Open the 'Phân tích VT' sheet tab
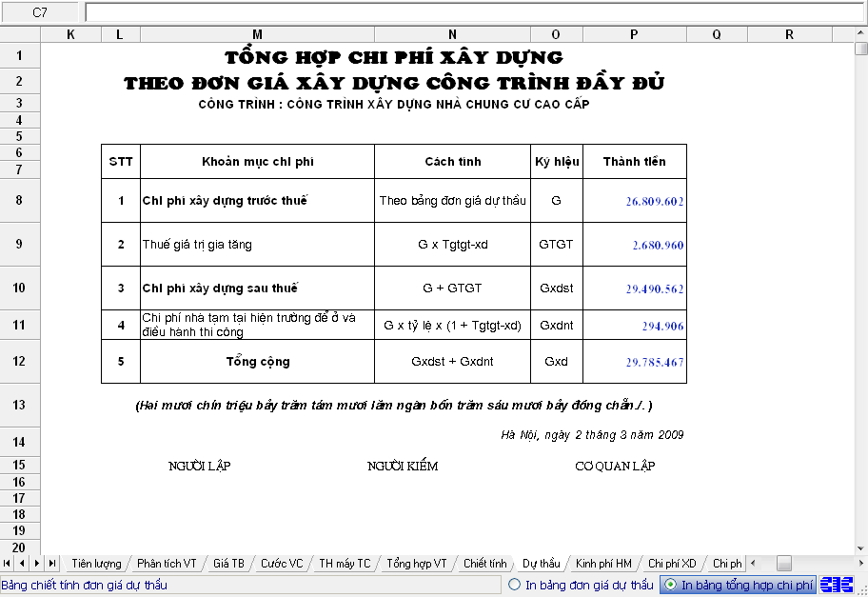 click(167, 564)
